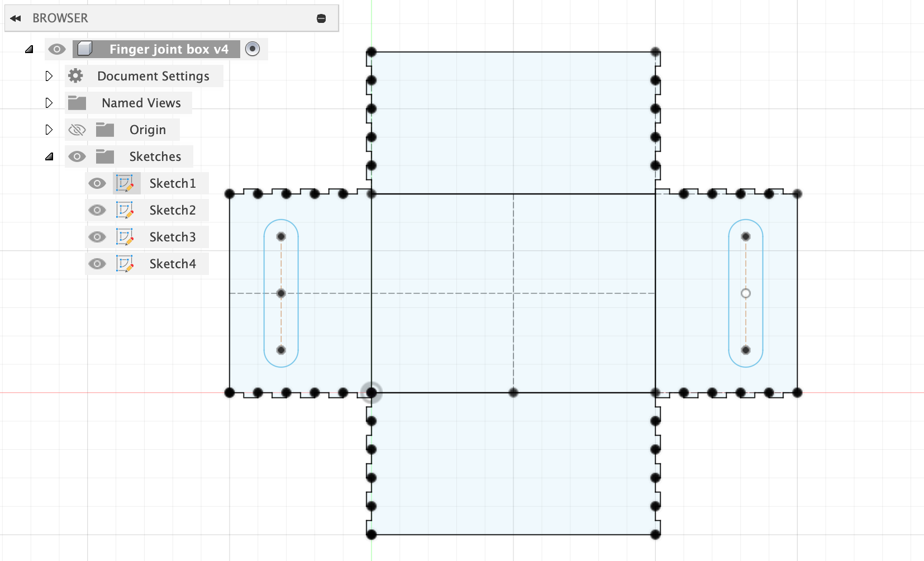This screenshot has width=924, height=561.
Task: Click the Named Views folder icon
Action: (77, 103)
